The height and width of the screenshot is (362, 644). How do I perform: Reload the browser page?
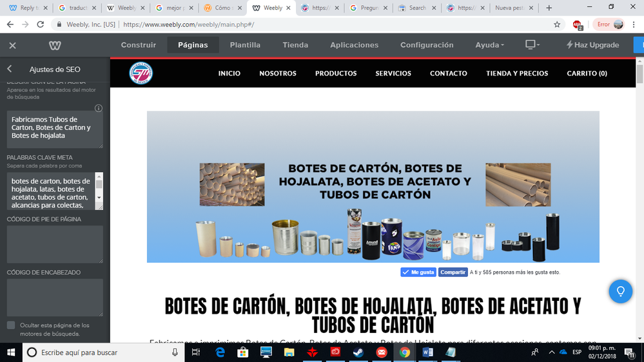40,24
